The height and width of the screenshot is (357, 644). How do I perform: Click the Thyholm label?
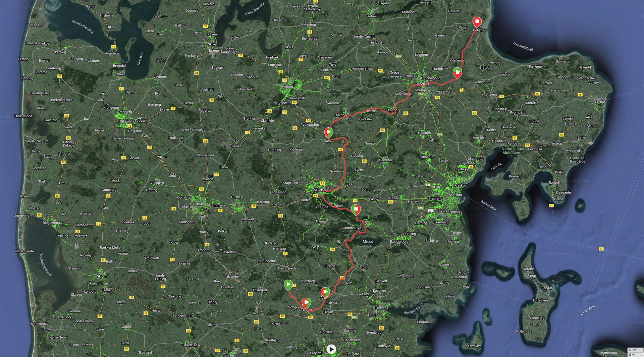(x=106, y=15)
